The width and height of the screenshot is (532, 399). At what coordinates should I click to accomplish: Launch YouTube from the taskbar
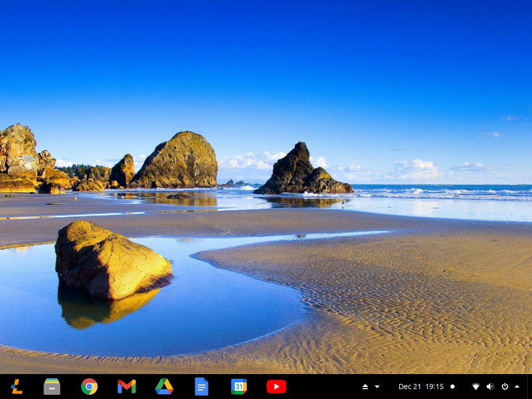(x=276, y=387)
